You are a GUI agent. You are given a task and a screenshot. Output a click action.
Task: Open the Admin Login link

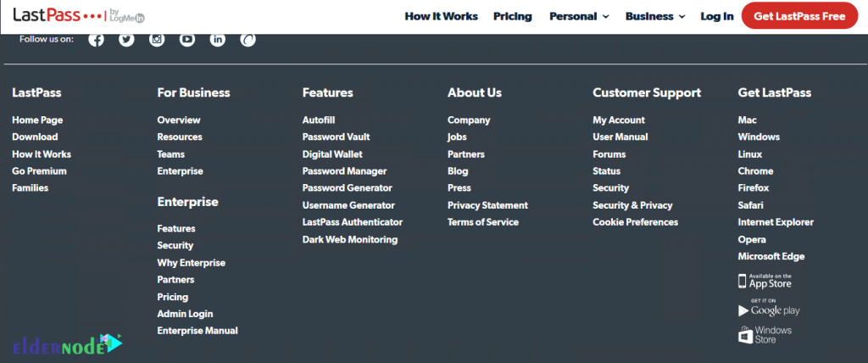click(185, 314)
